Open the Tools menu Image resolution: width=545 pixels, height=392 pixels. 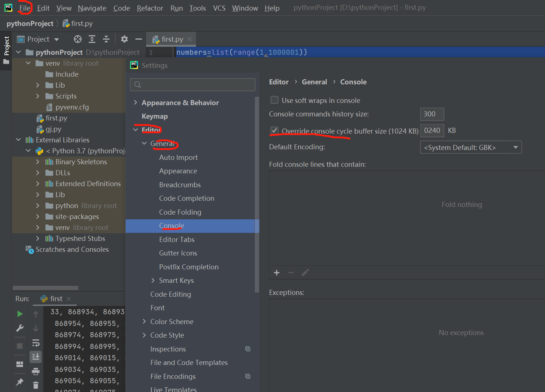coord(197,8)
